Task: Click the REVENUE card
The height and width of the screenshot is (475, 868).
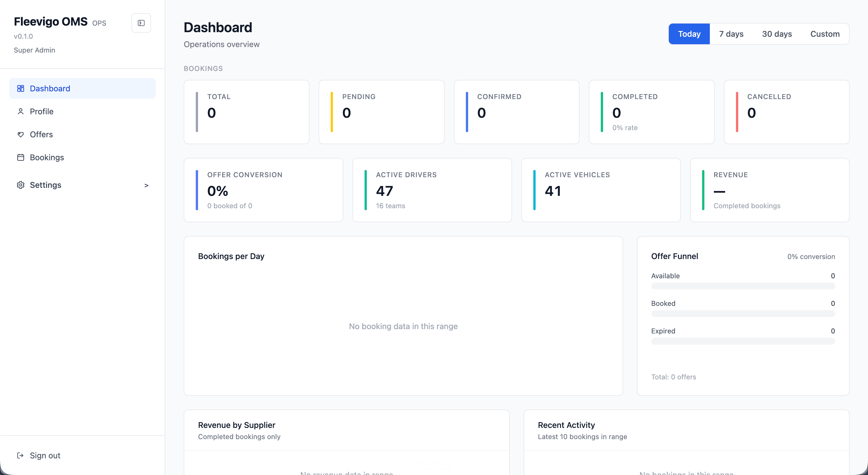Action: [x=770, y=190]
